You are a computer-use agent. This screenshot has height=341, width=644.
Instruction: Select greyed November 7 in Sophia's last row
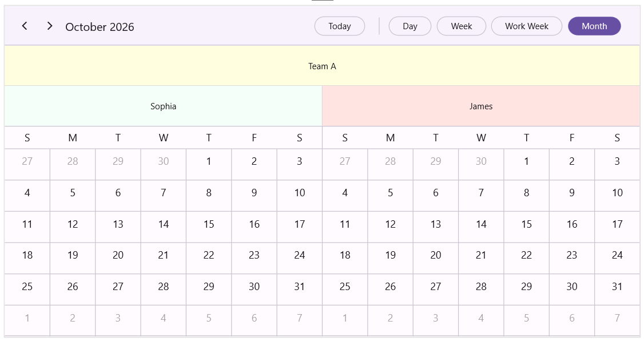300,320
